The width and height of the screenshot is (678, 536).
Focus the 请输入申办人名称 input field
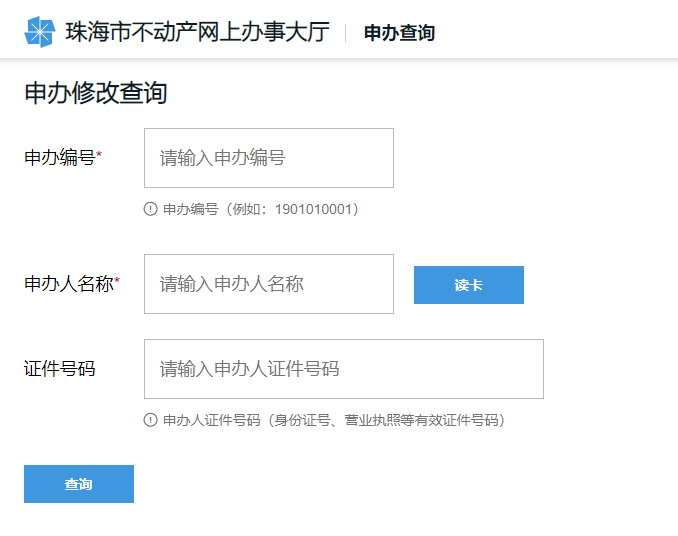coord(268,284)
